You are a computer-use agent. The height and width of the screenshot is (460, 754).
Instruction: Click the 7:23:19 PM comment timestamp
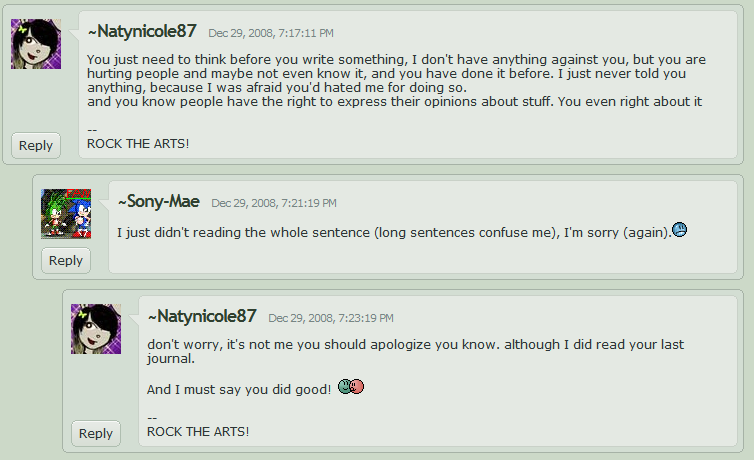[x=331, y=318]
